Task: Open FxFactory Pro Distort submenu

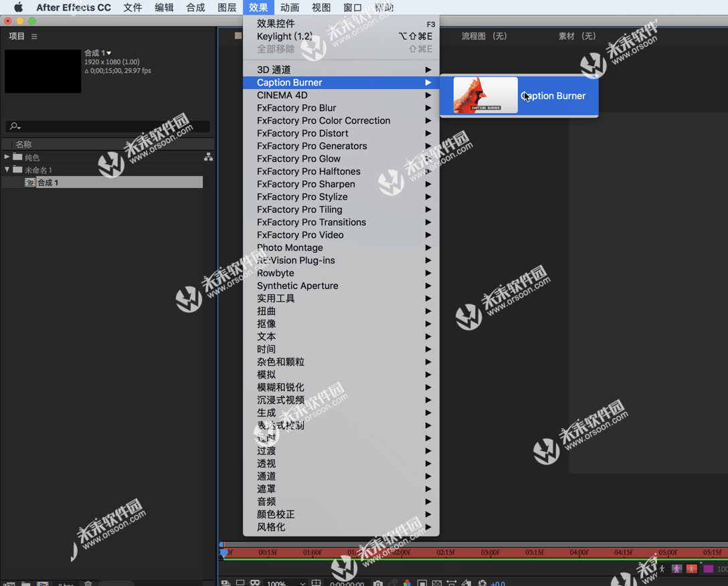Action: (341, 133)
